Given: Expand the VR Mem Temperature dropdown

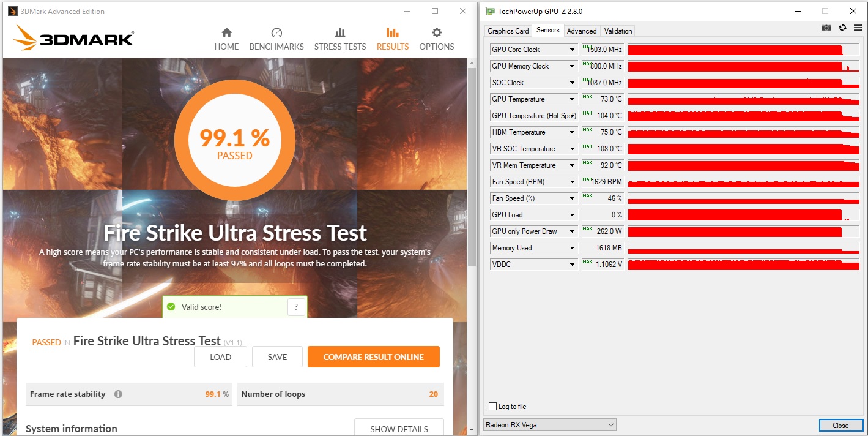Looking at the screenshot, I should click(x=572, y=165).
